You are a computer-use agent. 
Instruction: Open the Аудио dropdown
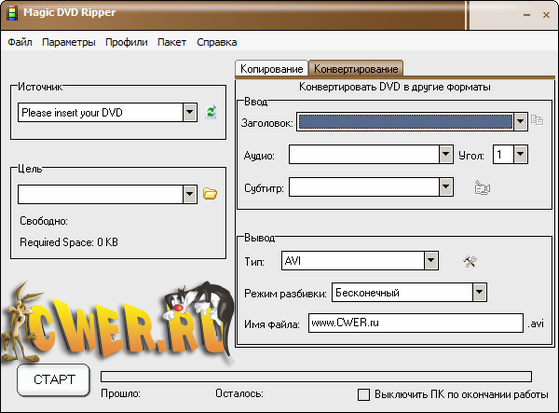click(x=446, y=154)
